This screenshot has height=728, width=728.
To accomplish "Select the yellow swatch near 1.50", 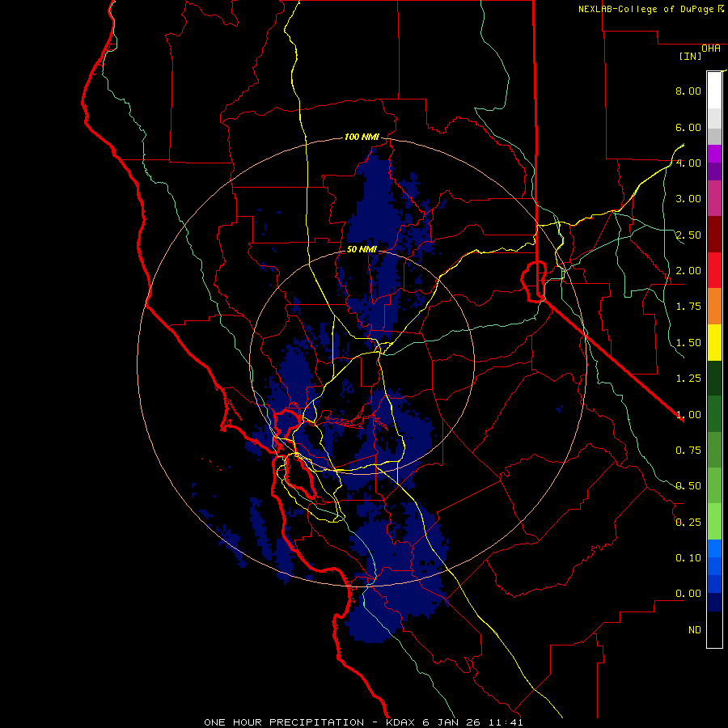I will point(714,342).
